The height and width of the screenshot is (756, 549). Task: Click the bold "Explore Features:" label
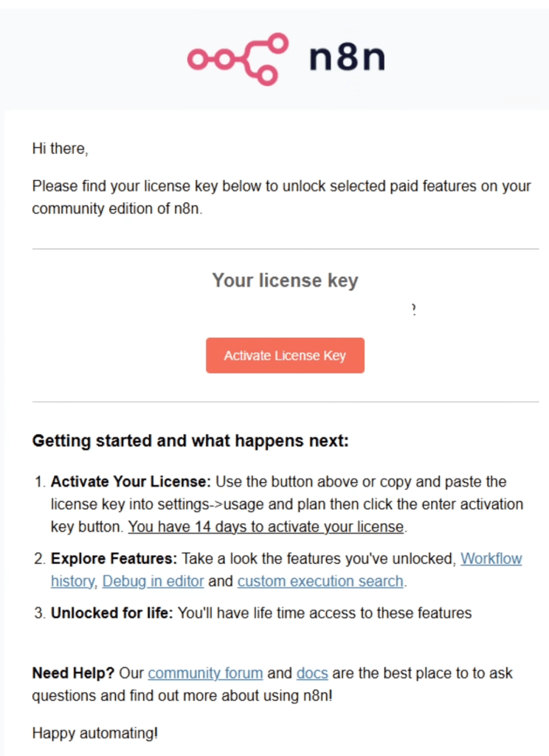tap(114, 559)
